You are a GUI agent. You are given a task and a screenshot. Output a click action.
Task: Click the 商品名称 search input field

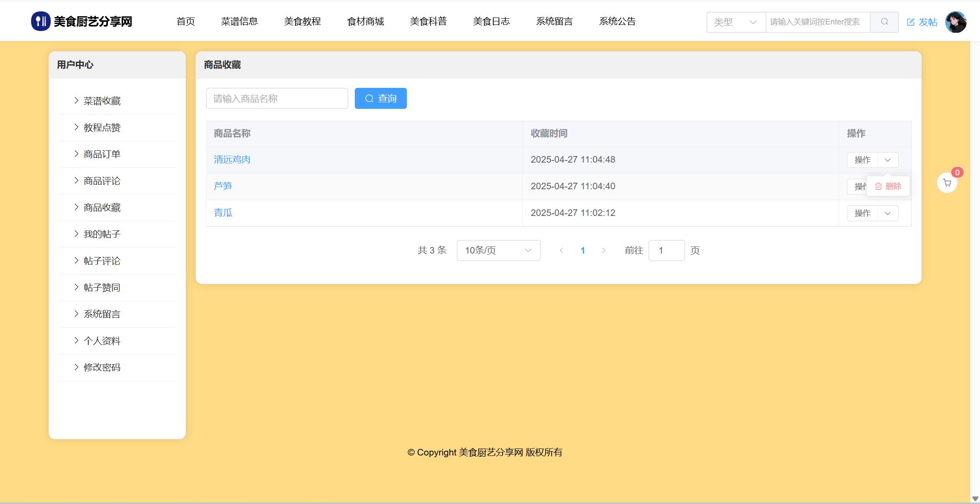(x=277, y=98)
